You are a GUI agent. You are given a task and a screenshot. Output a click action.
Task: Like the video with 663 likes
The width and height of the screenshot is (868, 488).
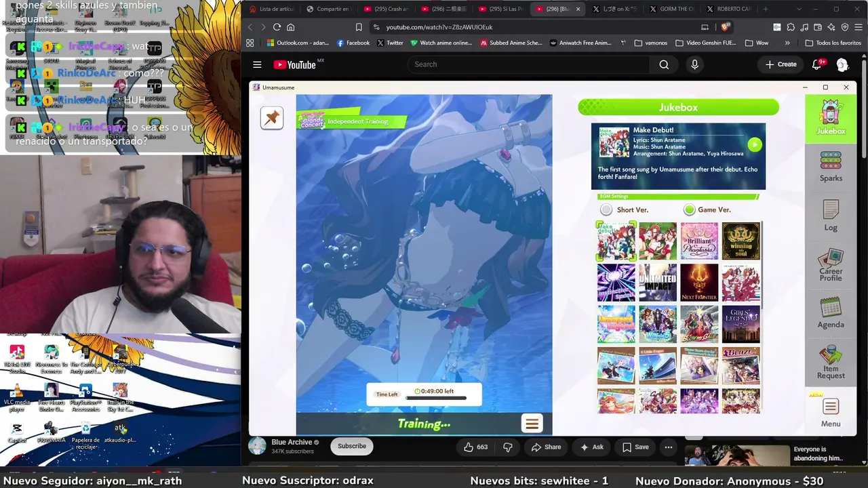(475, 447)
